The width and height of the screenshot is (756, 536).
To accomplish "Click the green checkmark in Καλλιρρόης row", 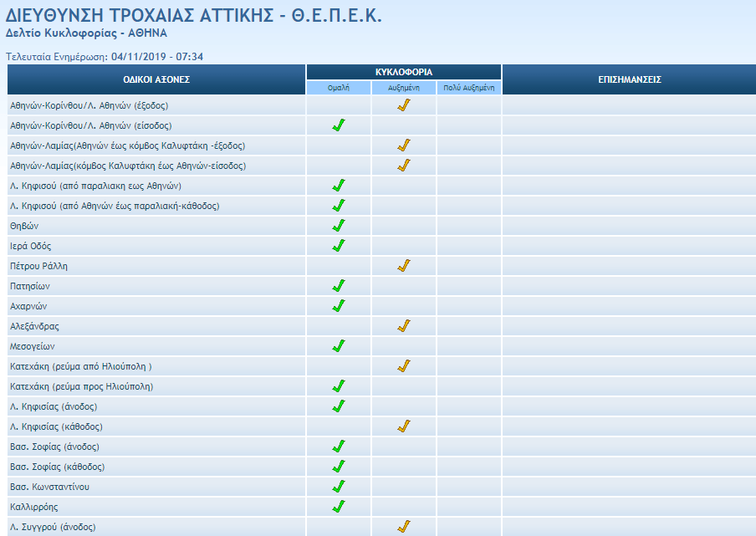I will [x=339, y=507].
